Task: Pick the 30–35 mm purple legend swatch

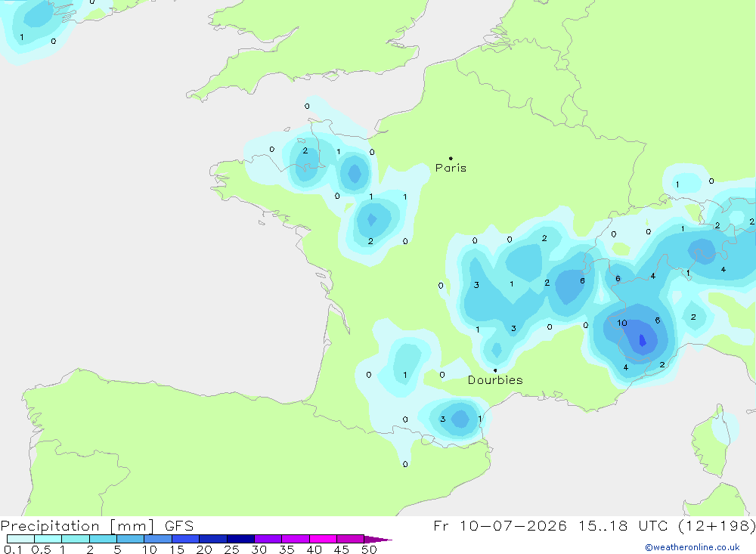Action: 268,539
